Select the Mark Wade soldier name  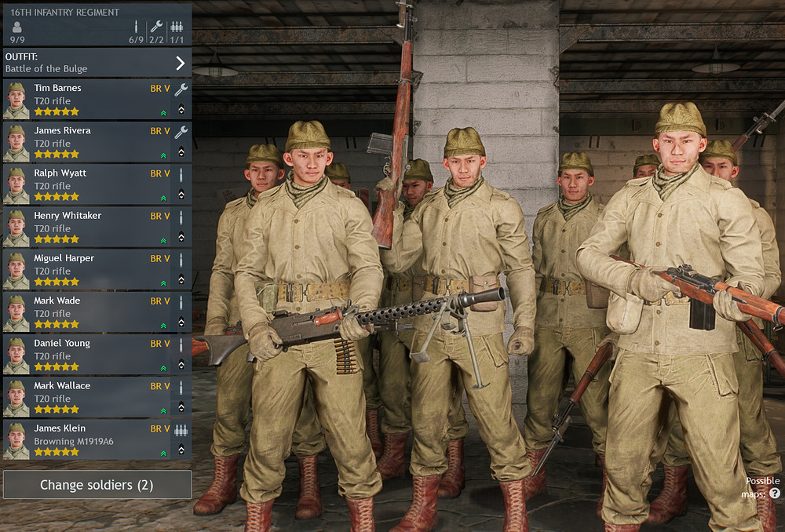click(57, 301)
